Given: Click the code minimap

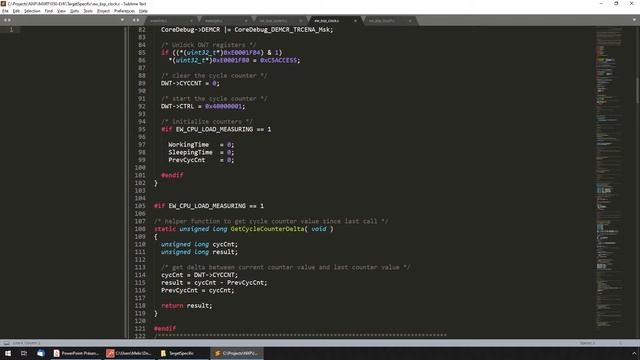Looking at the screenshot, I should (609, 176).
